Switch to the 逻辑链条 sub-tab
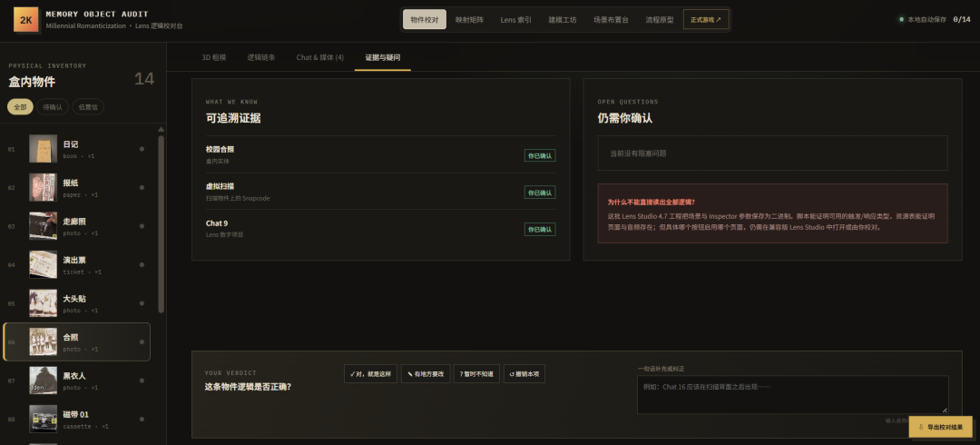The image size is (980, 445). 260,57
